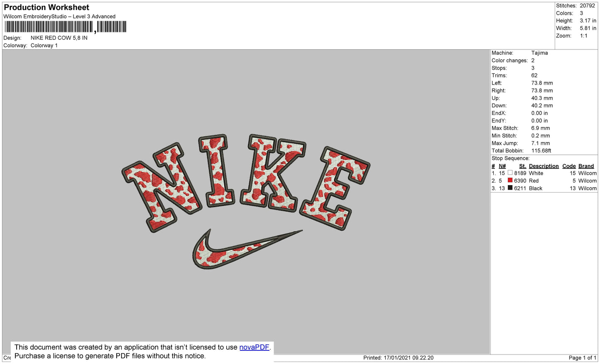Select thread code 8189 in White row
Screen dimensions: 600x364
click(520, 173)
